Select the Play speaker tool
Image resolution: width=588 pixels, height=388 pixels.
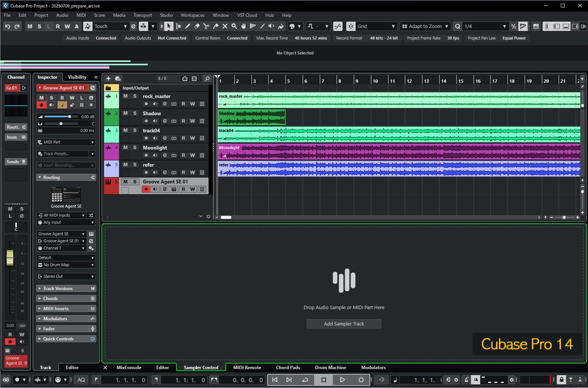[x=271, y=26]
